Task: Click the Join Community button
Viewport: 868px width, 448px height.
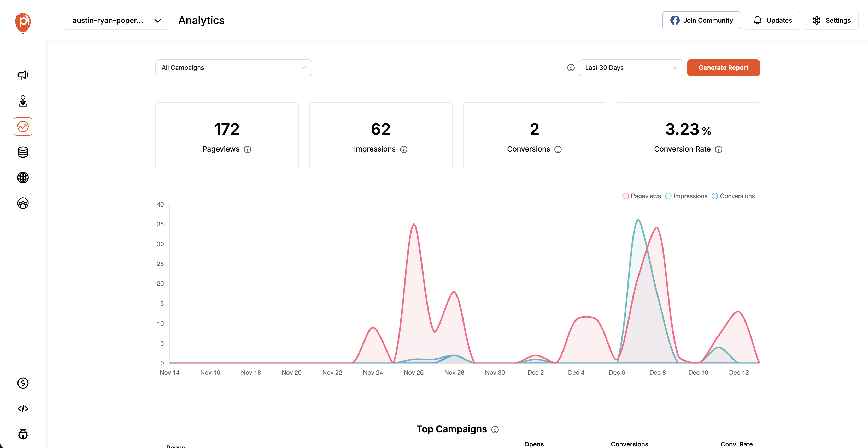Action: click(x=701, y=20)
